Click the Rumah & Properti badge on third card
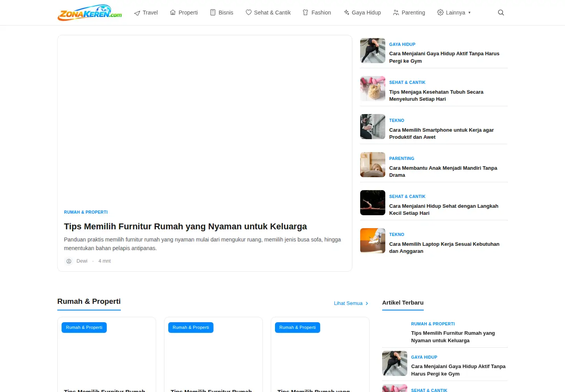The width and height of the screenshot is (565, 392). [x=297, y=327]
